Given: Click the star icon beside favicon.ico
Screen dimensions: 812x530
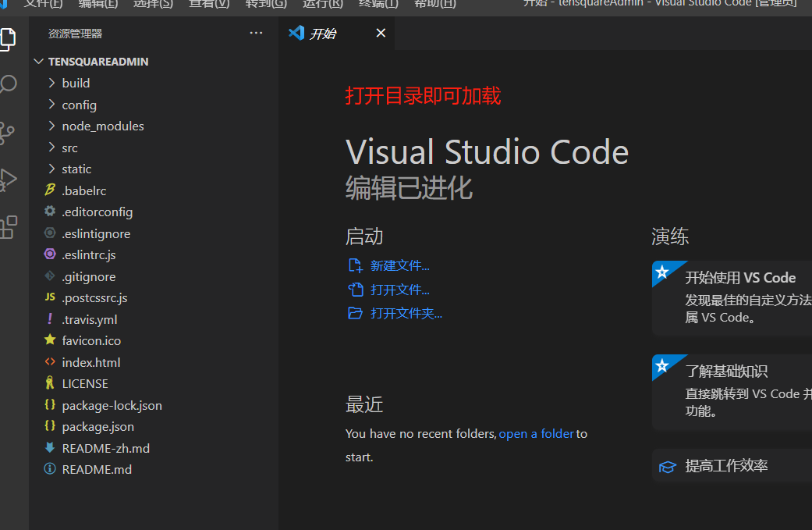Looking at the screenshot, I should pos(50,340).
